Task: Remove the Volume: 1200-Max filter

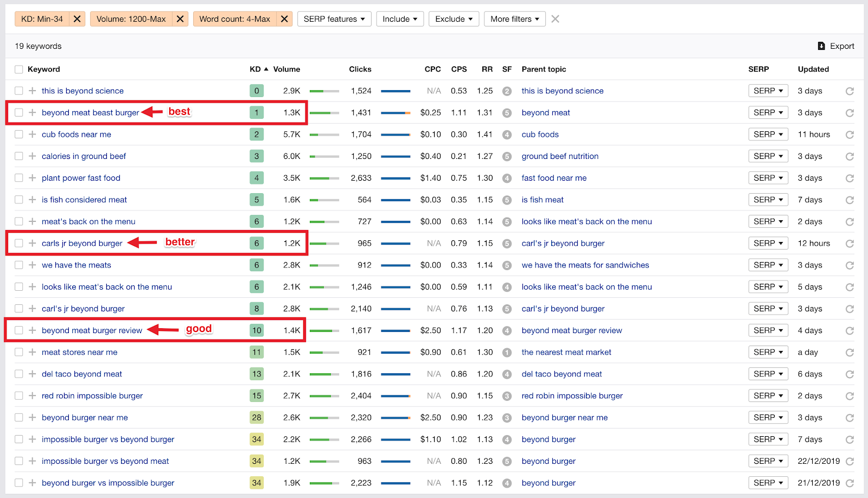Action: 180,19
